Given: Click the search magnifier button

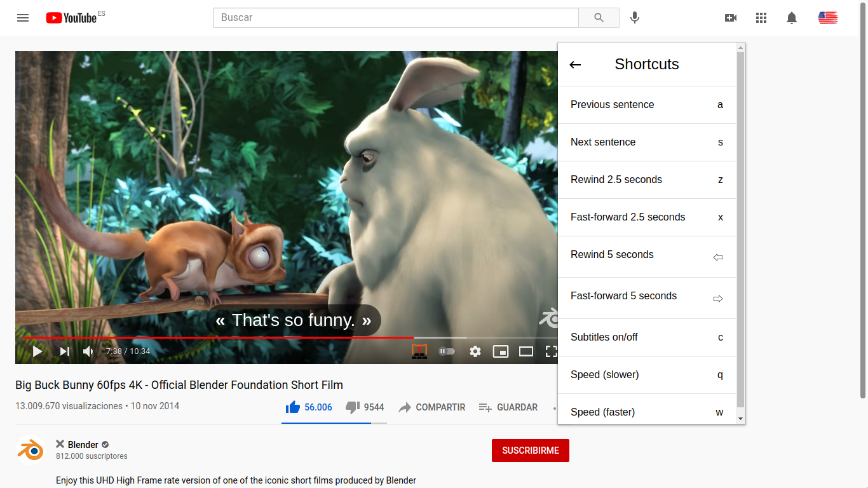Looking at the screenshot, I should 599,18.
